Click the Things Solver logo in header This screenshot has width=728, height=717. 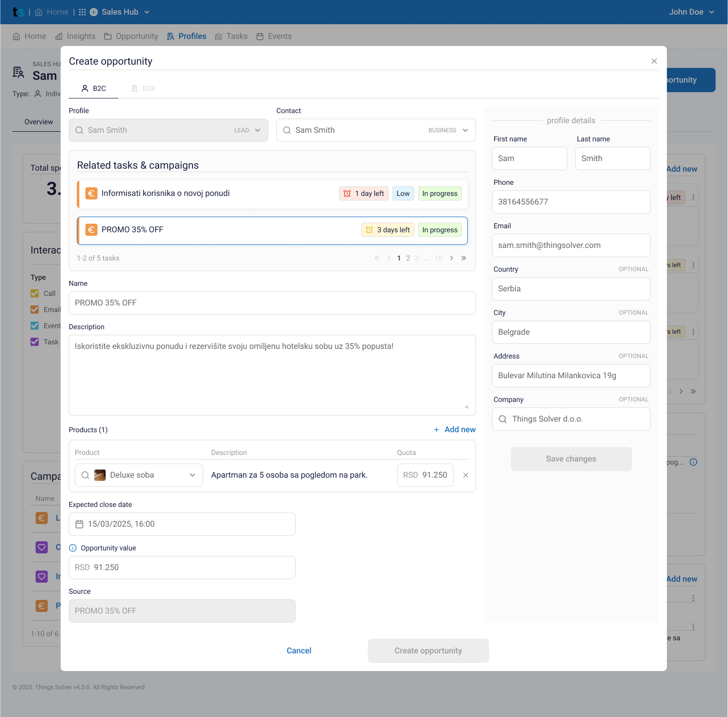point(18,12)
